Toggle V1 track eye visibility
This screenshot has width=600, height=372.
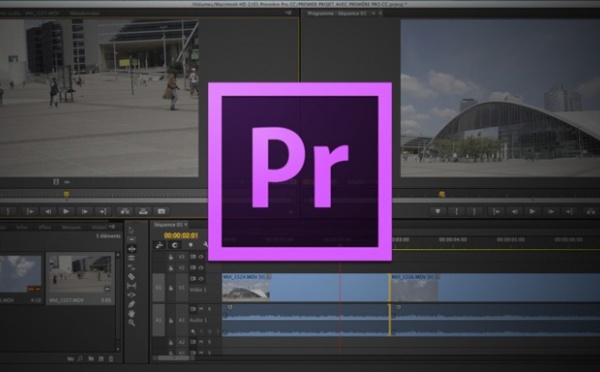tap(201, 279)
